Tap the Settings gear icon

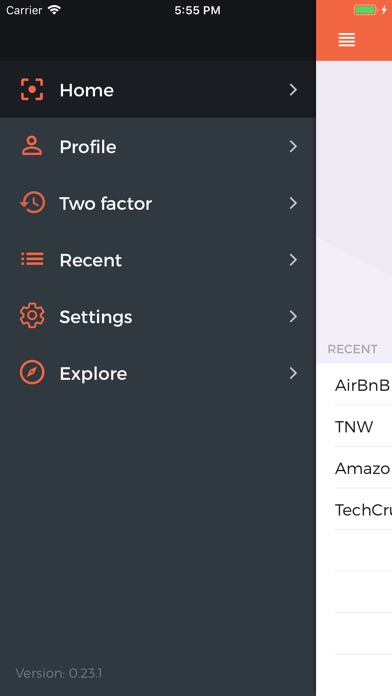pyautogui.click(x=32, y=316)
